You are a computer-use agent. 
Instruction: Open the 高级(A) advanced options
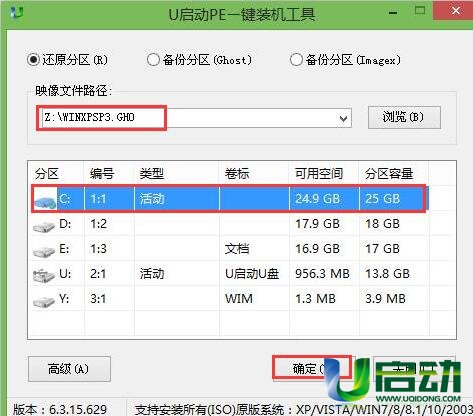point(69,369)
